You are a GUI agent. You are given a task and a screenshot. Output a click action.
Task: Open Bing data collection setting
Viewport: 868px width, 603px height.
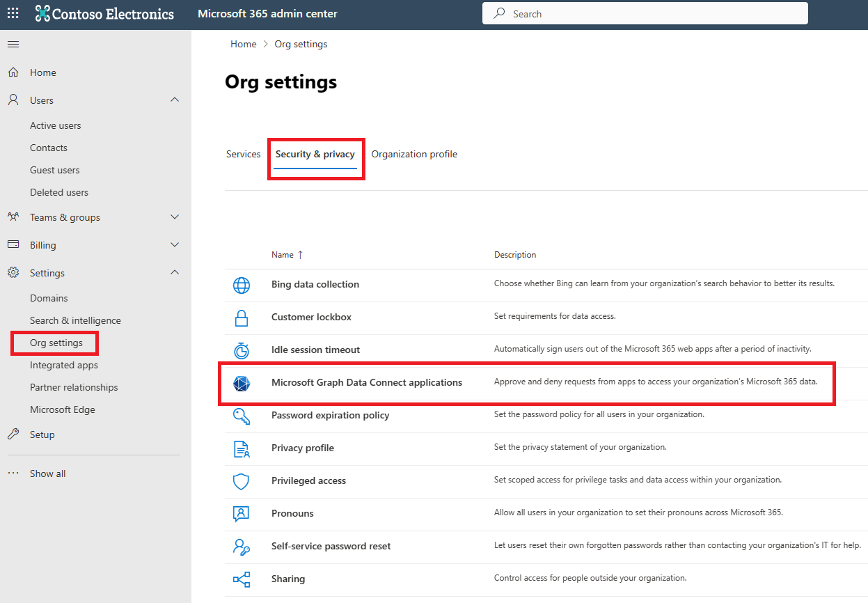(315, 284)
